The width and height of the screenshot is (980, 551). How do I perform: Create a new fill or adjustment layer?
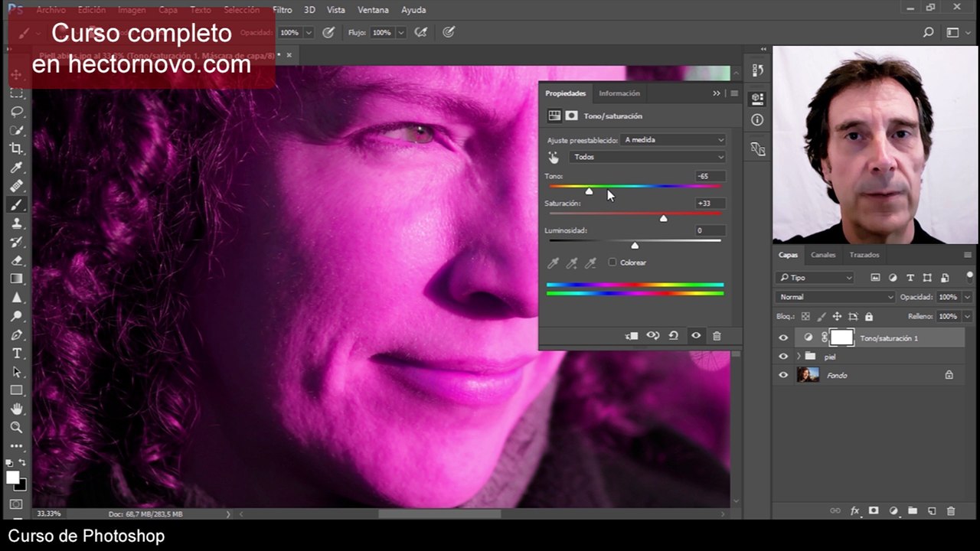(893, 511)
